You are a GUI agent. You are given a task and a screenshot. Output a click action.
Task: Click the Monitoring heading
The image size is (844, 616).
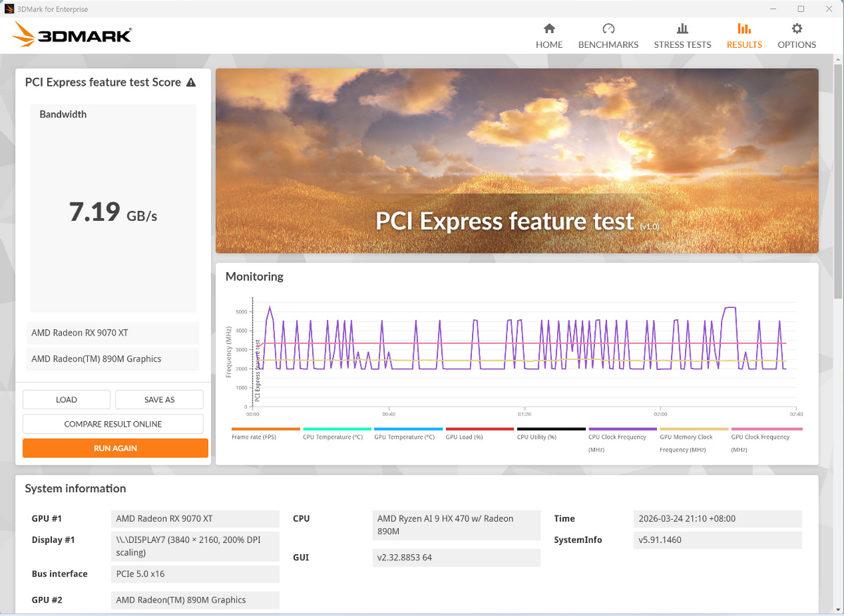tap(255, 276)
